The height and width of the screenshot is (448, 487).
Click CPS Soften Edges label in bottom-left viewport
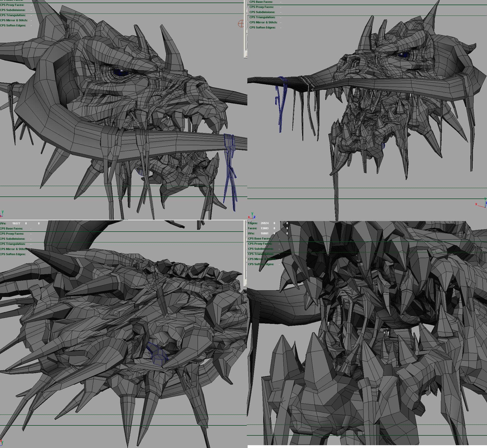pos(13,254)
